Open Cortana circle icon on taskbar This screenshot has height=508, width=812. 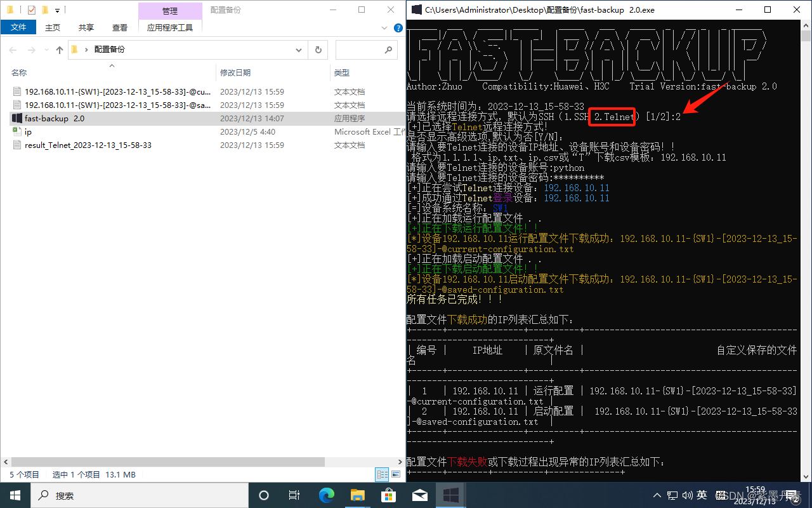tap(264, 495)
